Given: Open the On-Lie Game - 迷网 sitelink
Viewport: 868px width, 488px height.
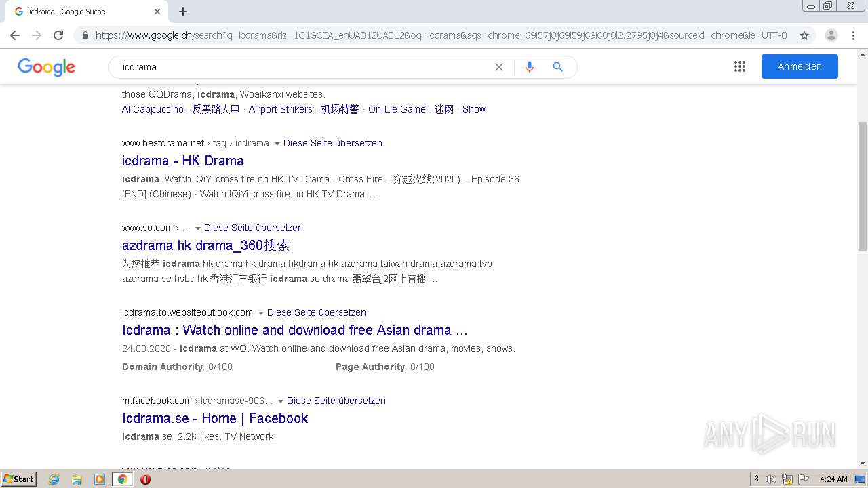Looking at the screenshot, I should click(411, 109).
